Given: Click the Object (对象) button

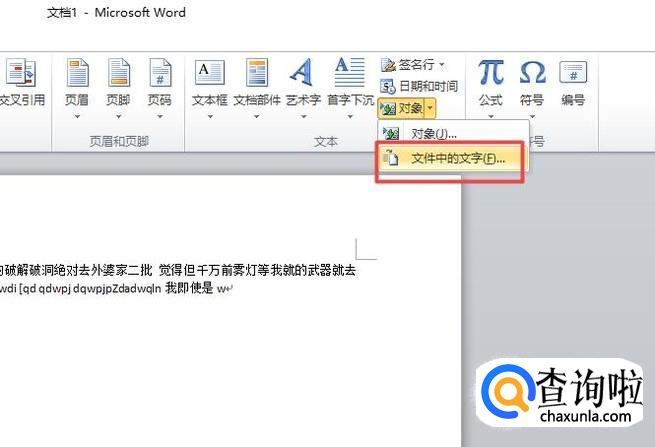Looking at the screenshot, I should pos(402,109).
